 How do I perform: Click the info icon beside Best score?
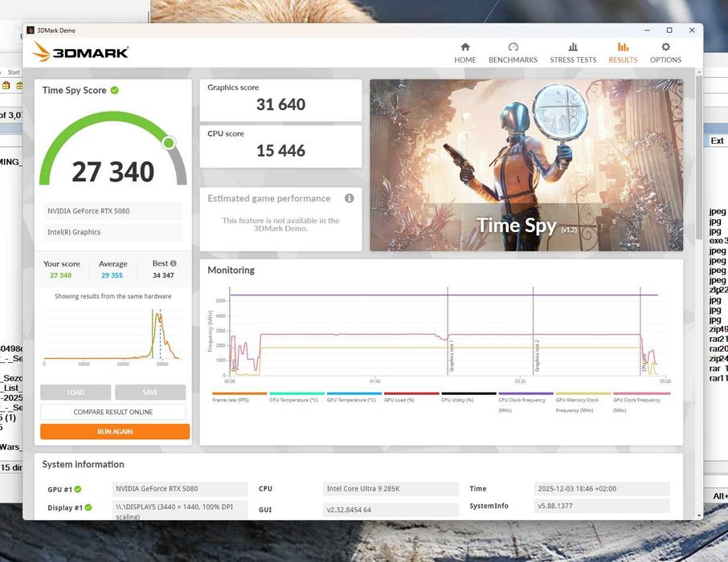pyautogui.click(x=174, y=263)
